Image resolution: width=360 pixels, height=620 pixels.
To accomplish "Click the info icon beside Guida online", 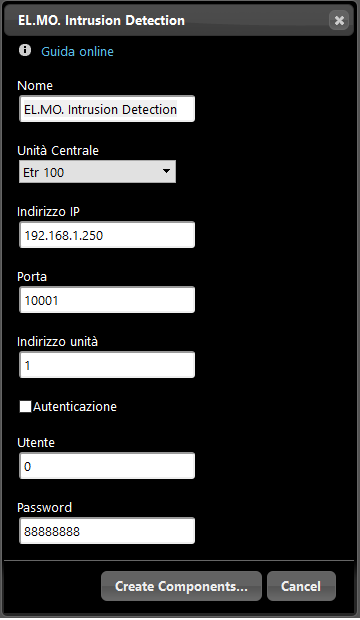I will (25, 50).
